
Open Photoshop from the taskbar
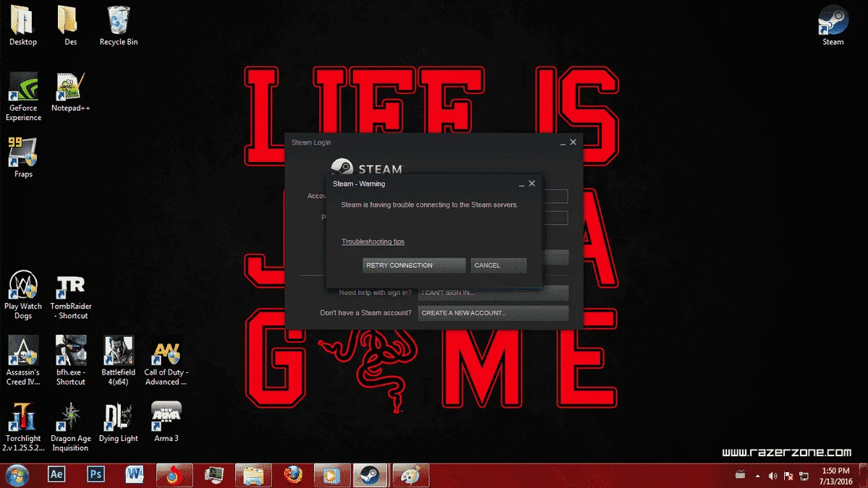tap(96, 474)
